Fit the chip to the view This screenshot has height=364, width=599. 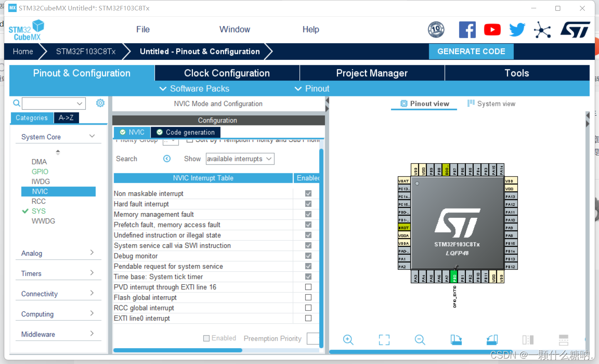tap(384, 340)
